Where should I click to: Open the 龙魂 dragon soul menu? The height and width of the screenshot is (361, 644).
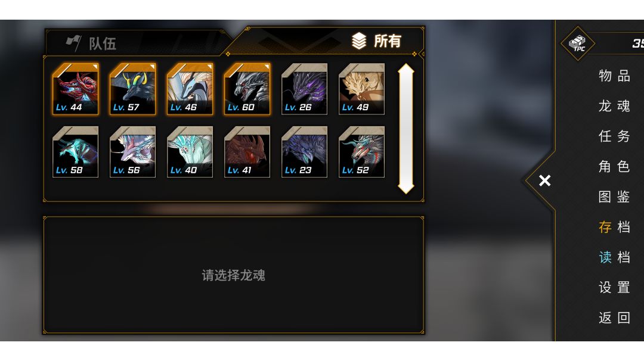[x=614, y=106]
